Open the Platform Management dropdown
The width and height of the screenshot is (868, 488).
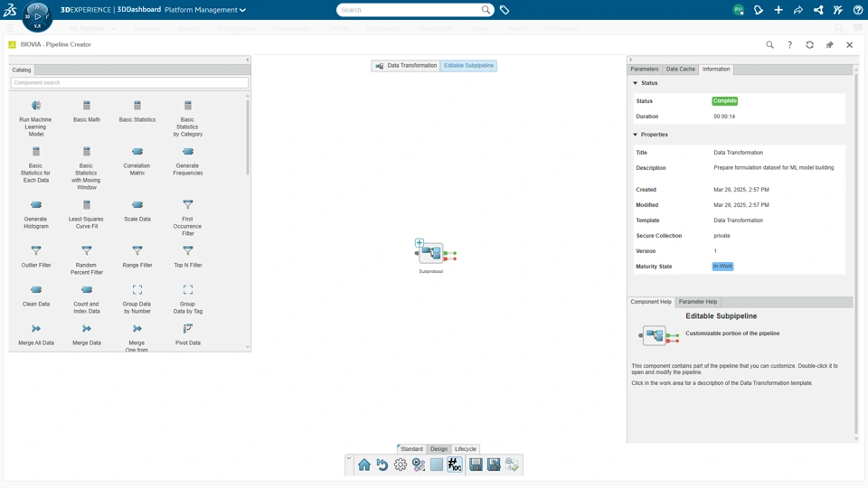click(205, 10)
